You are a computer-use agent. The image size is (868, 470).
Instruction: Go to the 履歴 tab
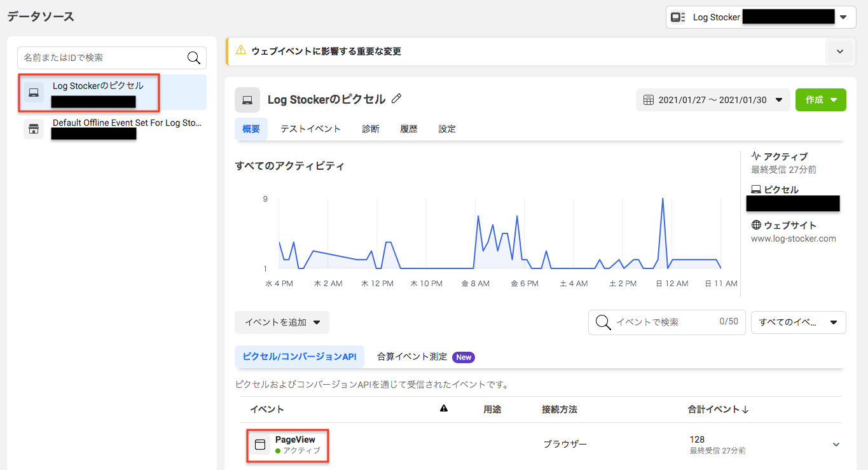tap(409, 128)
